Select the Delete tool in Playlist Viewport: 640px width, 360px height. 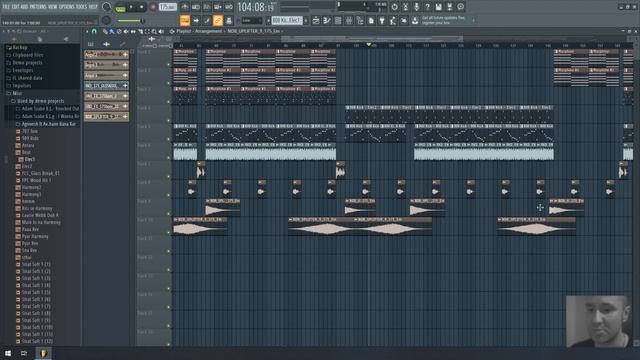click(119, 31)
